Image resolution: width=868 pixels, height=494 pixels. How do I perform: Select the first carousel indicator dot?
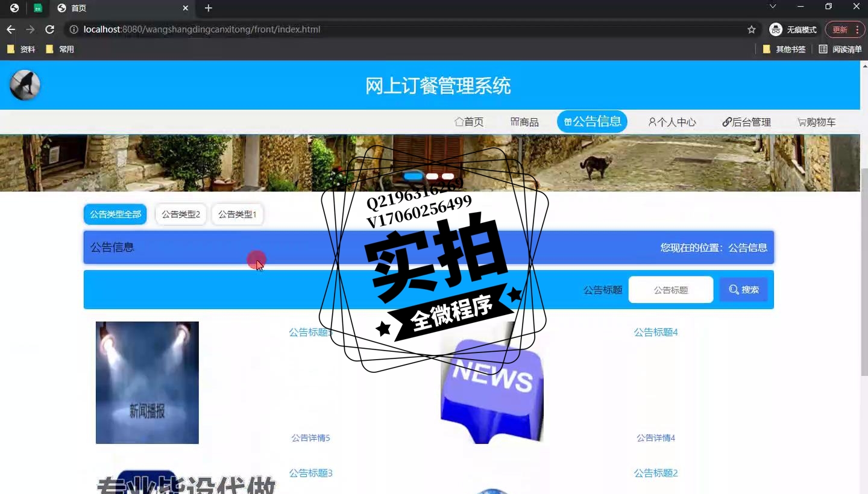(x=414, y=177)
